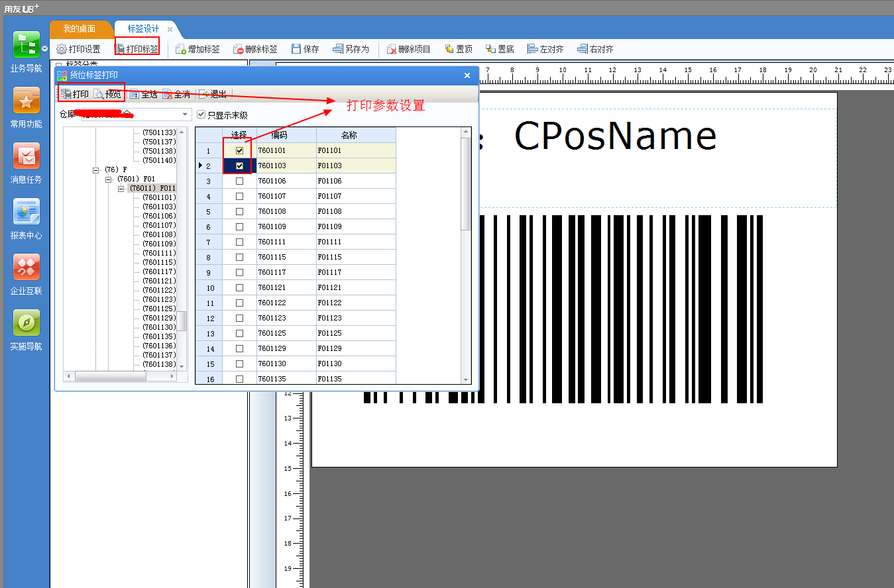Select the CPosName label field
The image size is (894, 588).
[x=615, y=136]
